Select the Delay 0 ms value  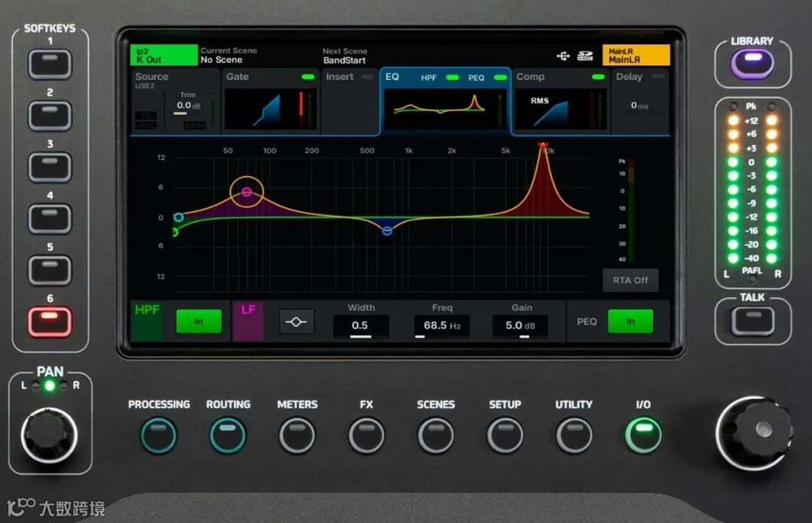[x=640, y=106]
